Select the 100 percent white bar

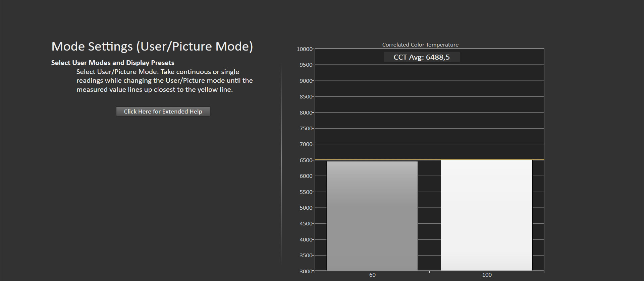click(486, 215)
